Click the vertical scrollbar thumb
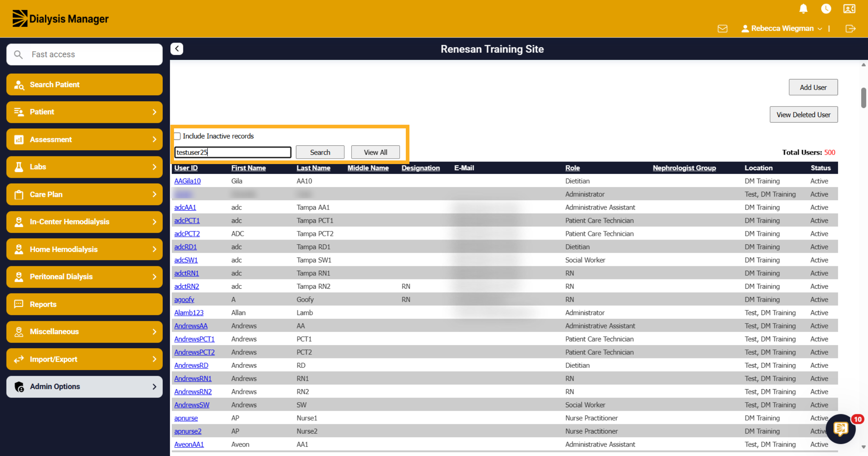Viewport: 868px width, 456px height. pyautogui.click(x=864, y=98)
